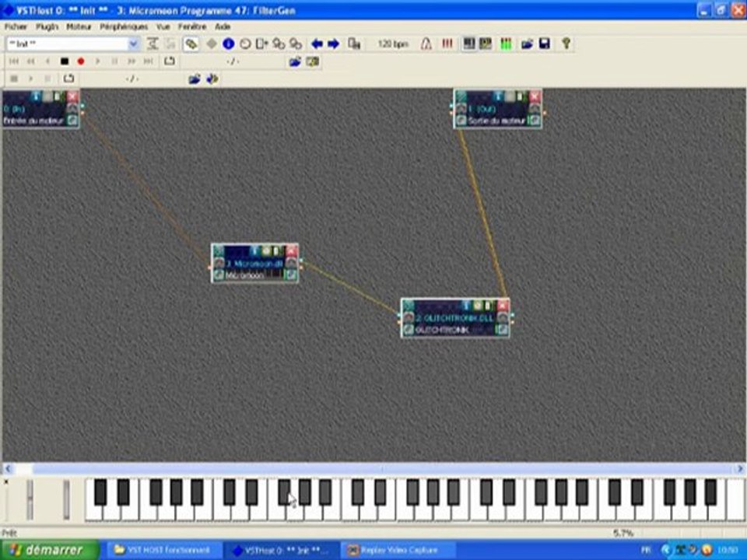This screenshot has height=560, width=747.
Task: Switch to VST HOST fonctionnement taskbar window
Action: (x=163, y=550)
